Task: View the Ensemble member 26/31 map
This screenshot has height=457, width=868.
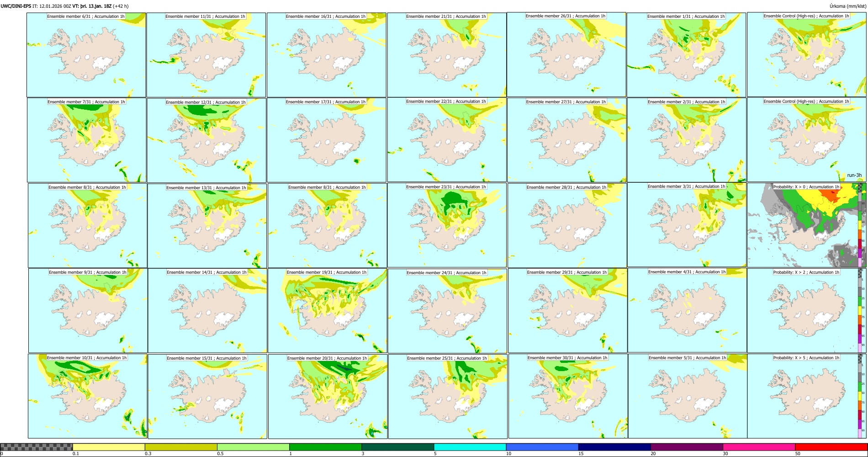Action: [566, 55]
